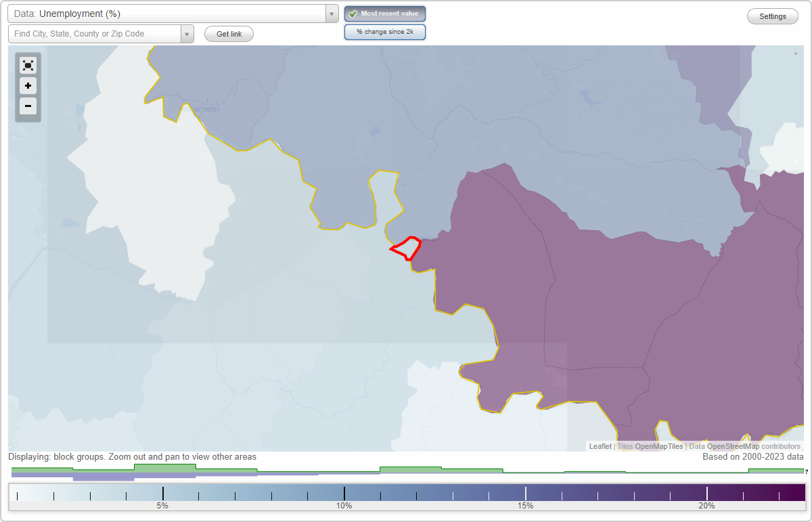Click the fullscreen map icon
Screen dimensions: 812x522
28,65
